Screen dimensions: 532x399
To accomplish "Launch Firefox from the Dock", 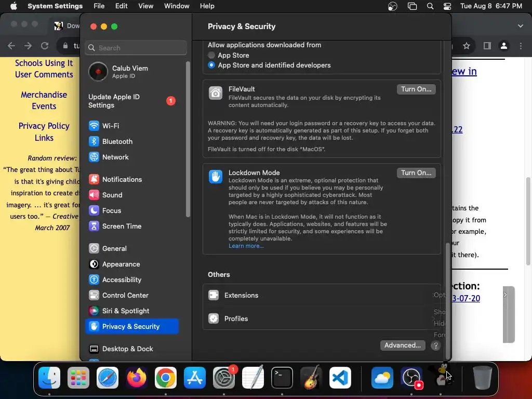I will point(137,378).
